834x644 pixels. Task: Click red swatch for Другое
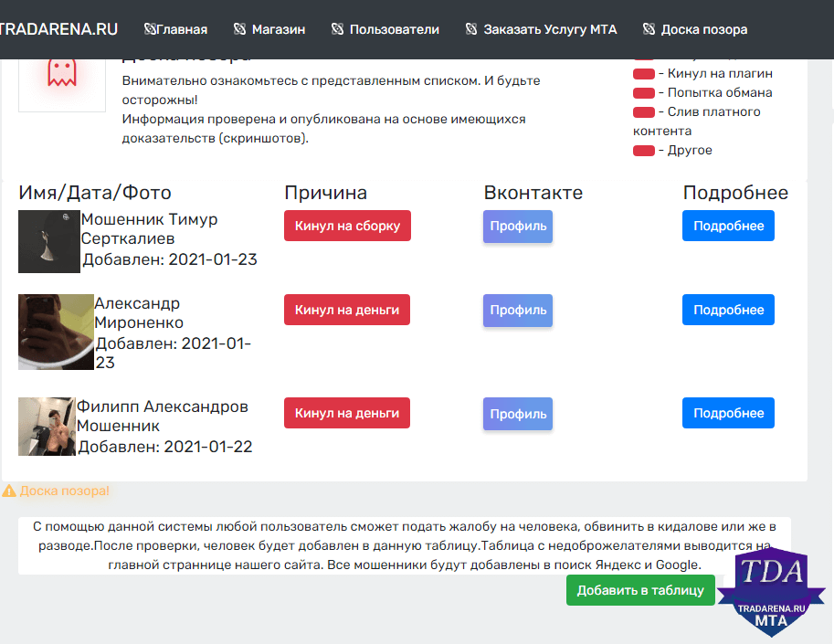(x=644, y=151)
